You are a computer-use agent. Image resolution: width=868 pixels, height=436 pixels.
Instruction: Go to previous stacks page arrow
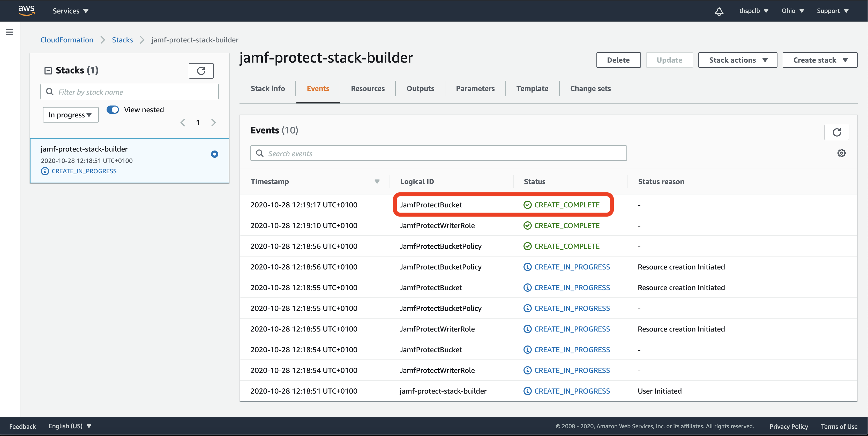pos(183,123)
